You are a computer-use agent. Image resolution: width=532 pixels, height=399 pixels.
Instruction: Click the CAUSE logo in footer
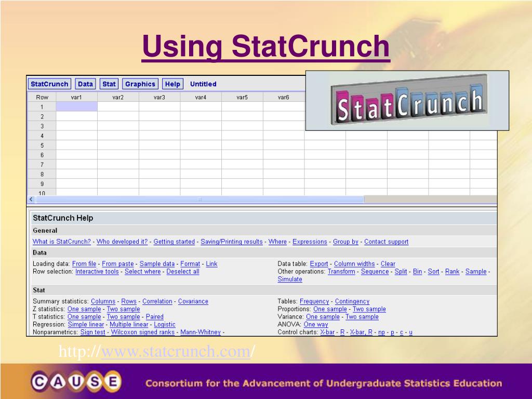click(76, 382)
